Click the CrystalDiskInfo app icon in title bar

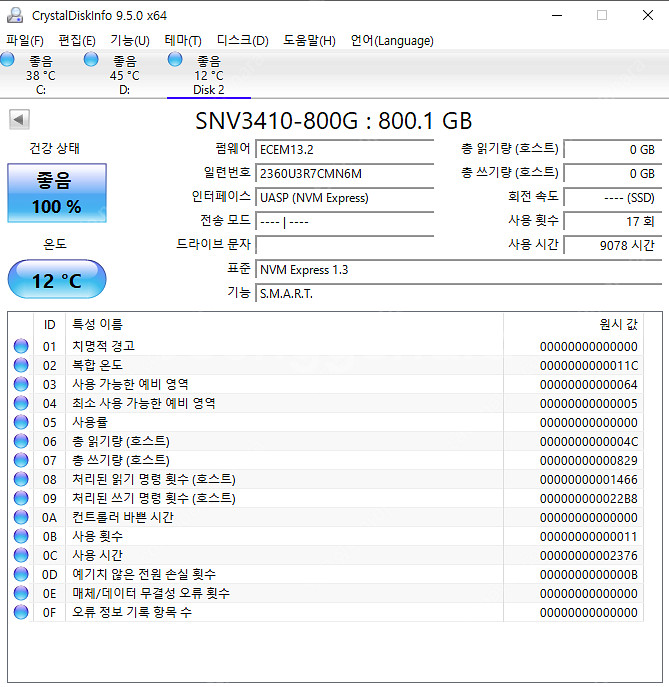pos(15,15)
